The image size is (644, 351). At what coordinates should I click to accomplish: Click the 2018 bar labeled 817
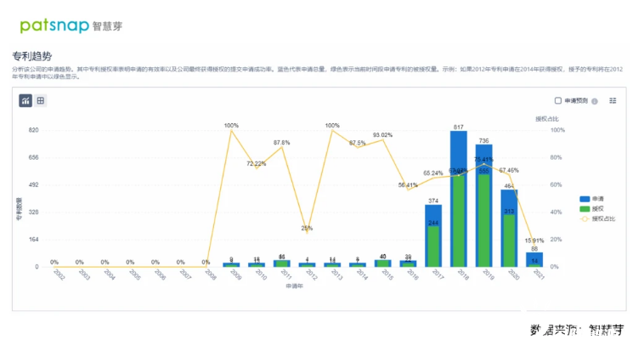459,151
